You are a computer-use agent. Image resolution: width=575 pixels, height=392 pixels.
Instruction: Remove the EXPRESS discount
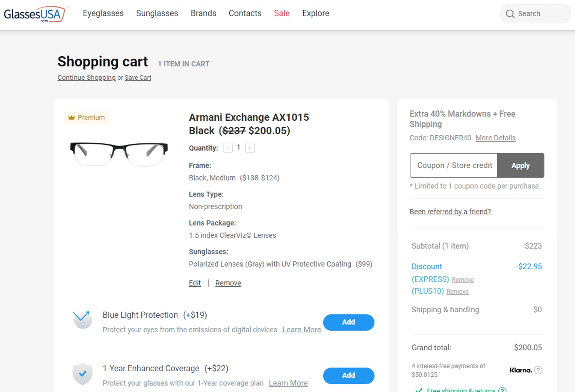click(x=463, y=280)
